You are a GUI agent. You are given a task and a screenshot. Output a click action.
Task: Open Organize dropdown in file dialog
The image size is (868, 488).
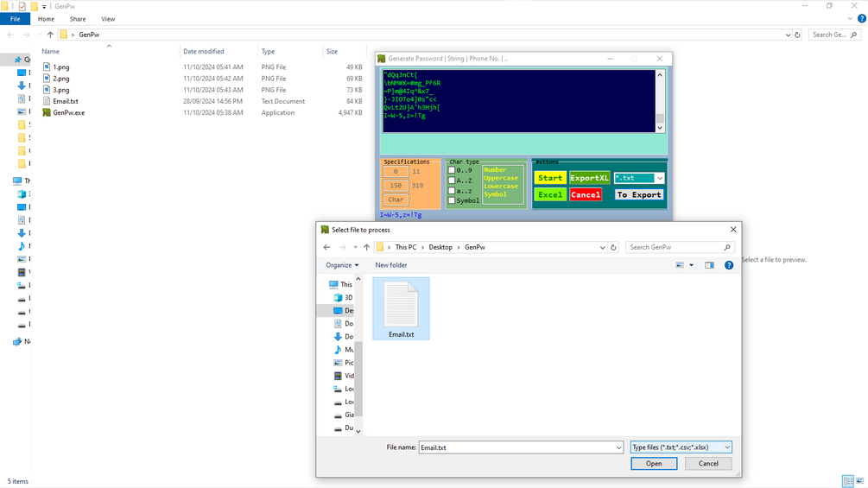click(342, 265)
